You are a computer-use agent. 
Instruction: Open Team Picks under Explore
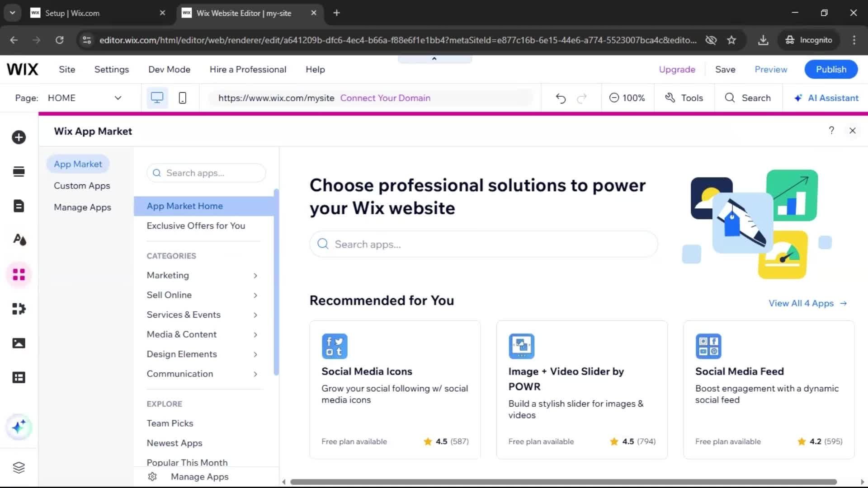170,423
